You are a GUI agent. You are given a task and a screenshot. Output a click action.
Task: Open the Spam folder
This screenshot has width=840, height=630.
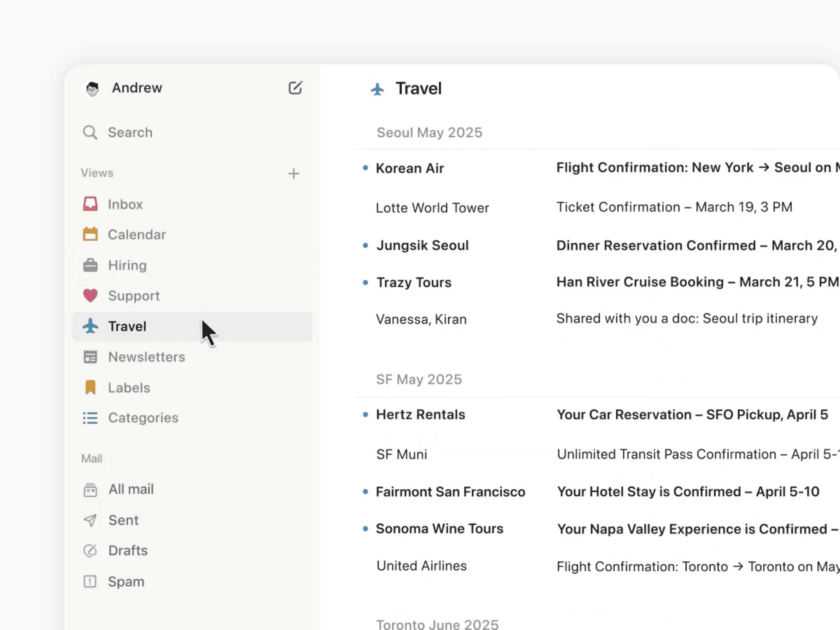(192, 582)
